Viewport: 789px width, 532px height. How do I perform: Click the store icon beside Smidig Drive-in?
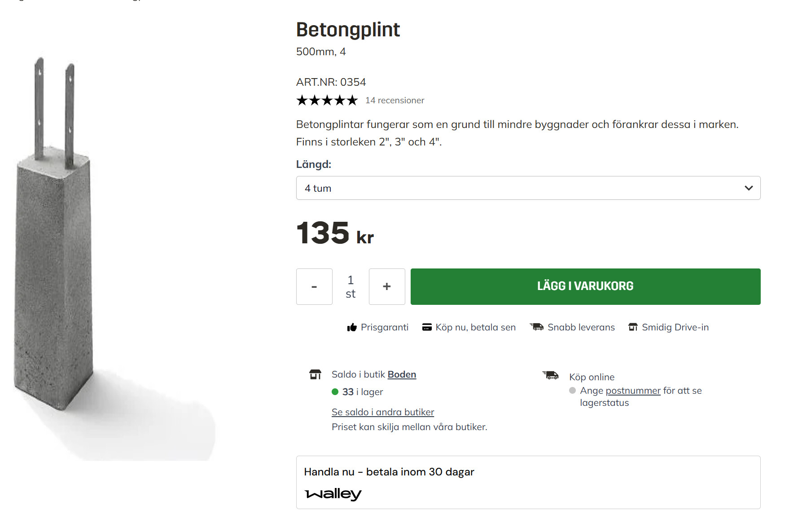(633, 327)
